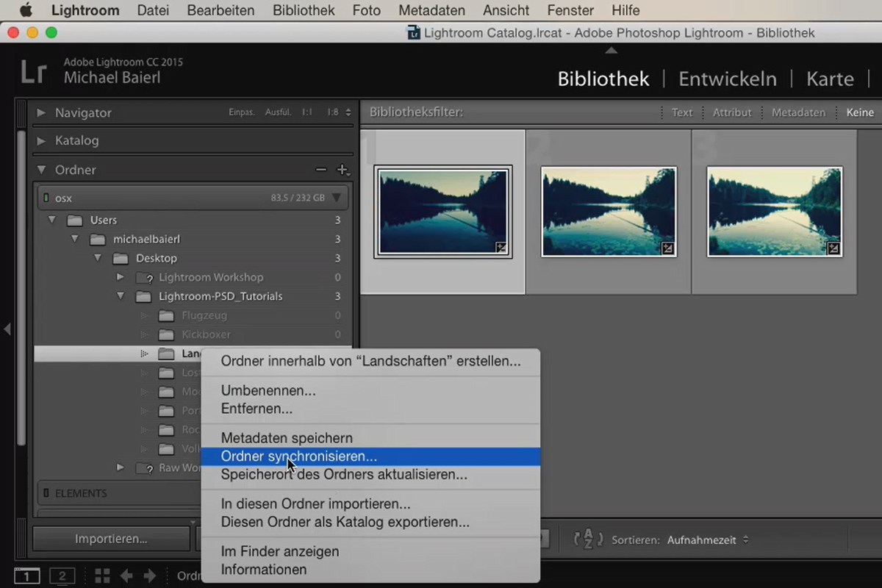Expand the Lightroom Workshop folder
Screen dimensions: 882x588
[121, 277]
